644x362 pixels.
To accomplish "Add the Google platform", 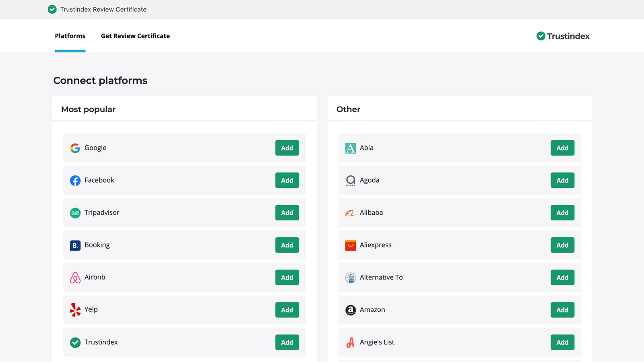I will (x=287, y=148).
